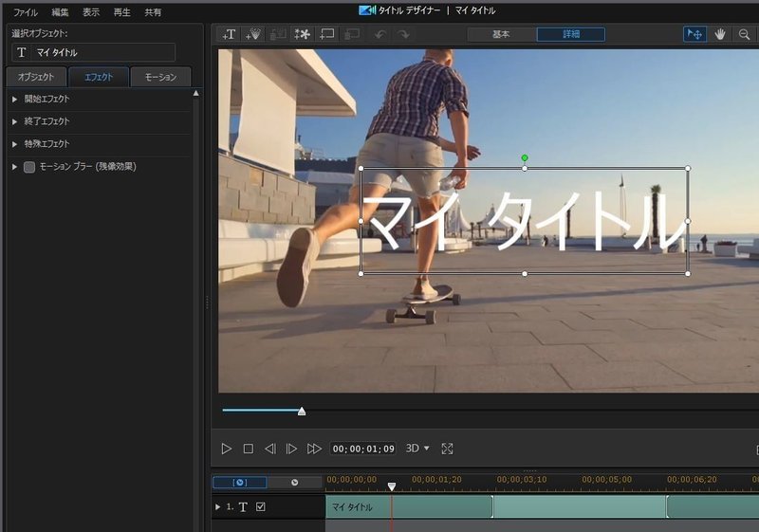Step to the next frame
Viewport: 759px width, 532px height.
click(291, 449)
